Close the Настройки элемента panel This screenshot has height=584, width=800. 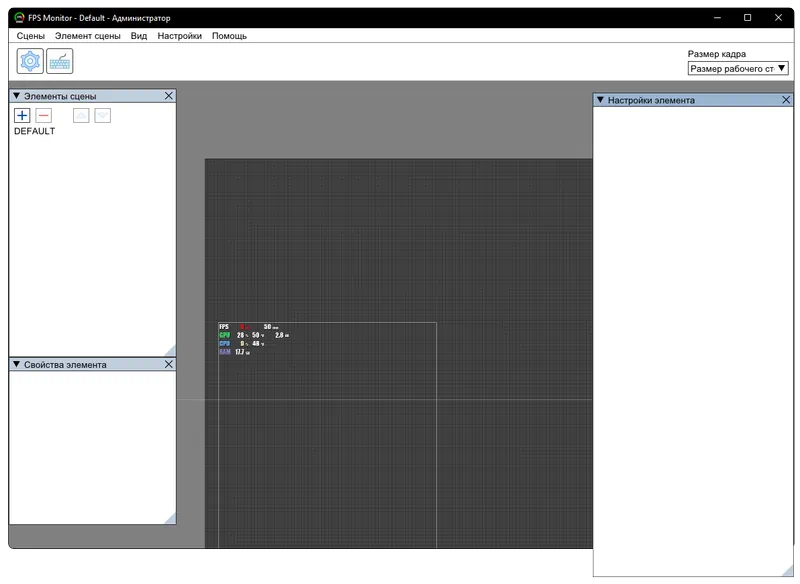(x=787, y=100)
